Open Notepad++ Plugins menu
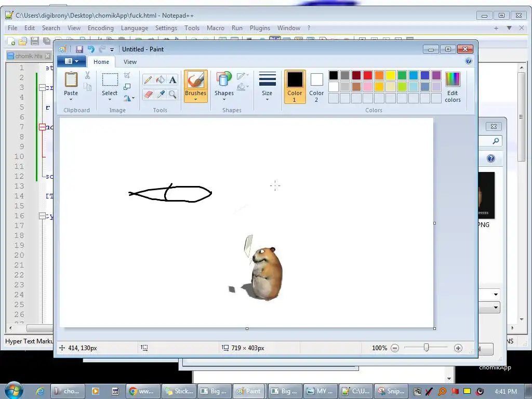The height and width of the screenshot is (399, 532). click(260, 28)
